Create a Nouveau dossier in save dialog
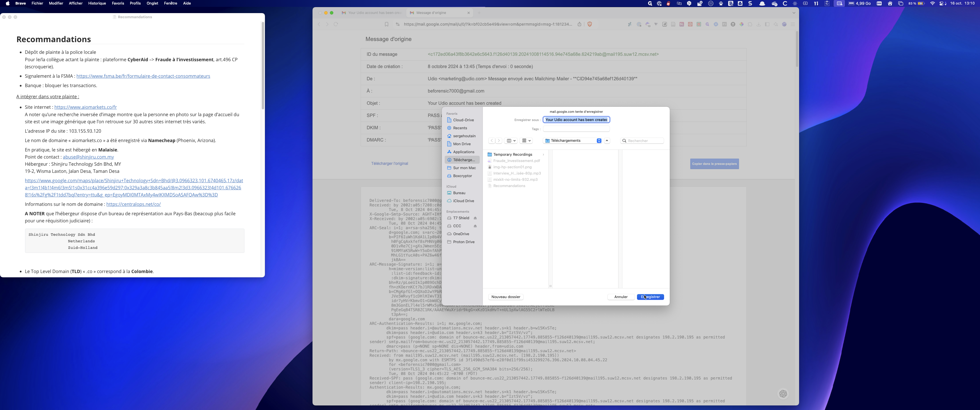980x410 pixels. point(506,297)
